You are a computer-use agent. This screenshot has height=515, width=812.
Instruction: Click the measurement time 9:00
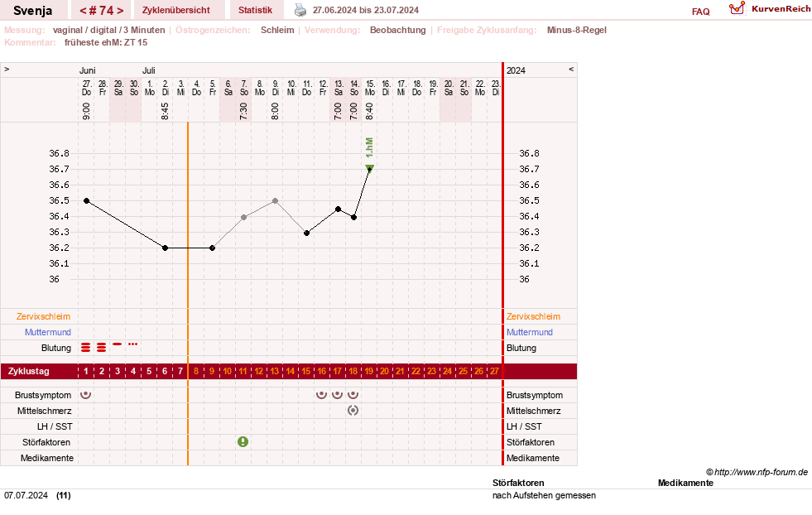pyautogui.click(x=86, y=111)
